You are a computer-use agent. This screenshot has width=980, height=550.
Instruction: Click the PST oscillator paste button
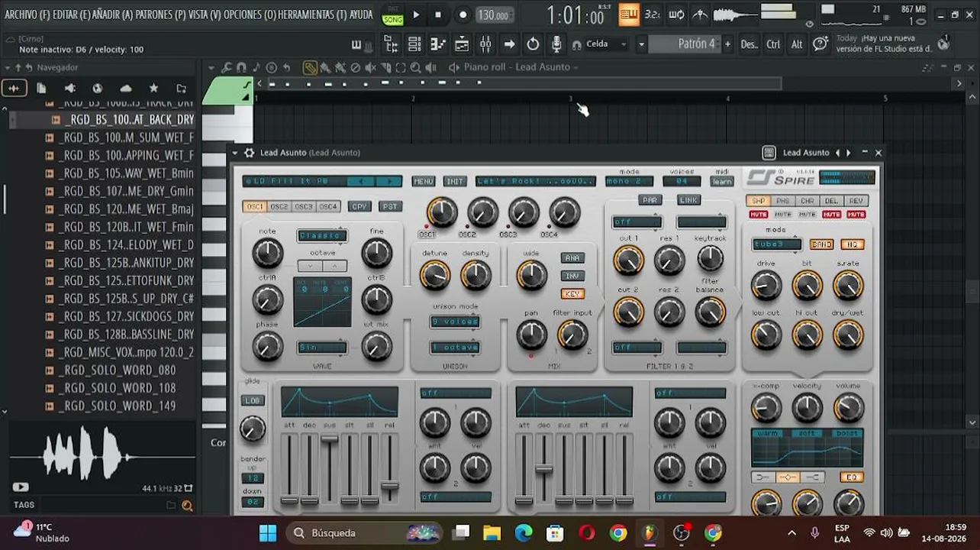pos(390,206)
